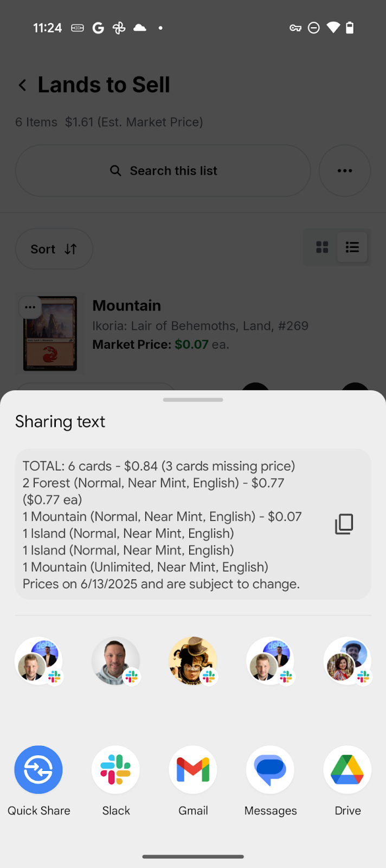Open the Sort options
Screen dimensions: 386x868
pyautogui.click(x=54, y=249)
